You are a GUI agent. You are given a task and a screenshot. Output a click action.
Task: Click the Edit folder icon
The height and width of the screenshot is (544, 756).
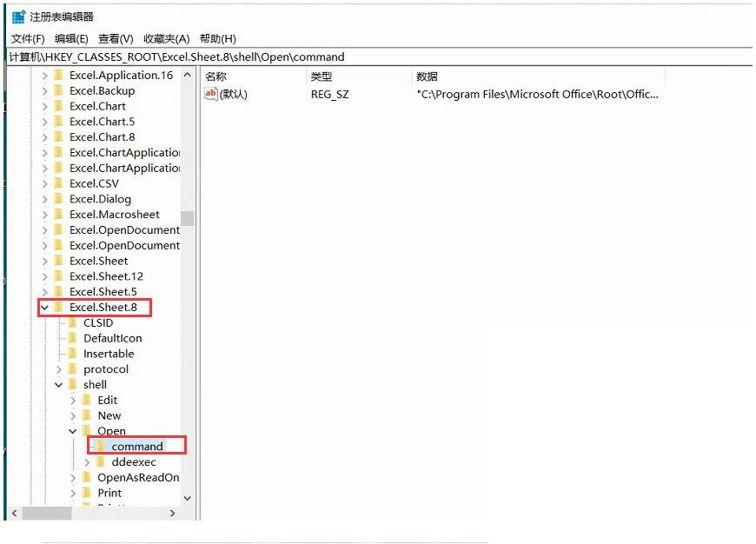87,400
